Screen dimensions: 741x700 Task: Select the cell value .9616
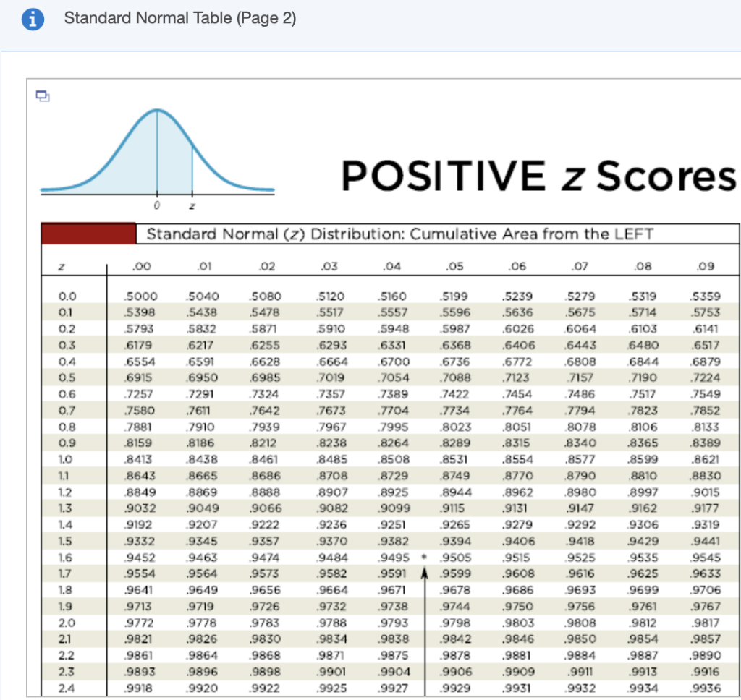[x=580, y=574]
